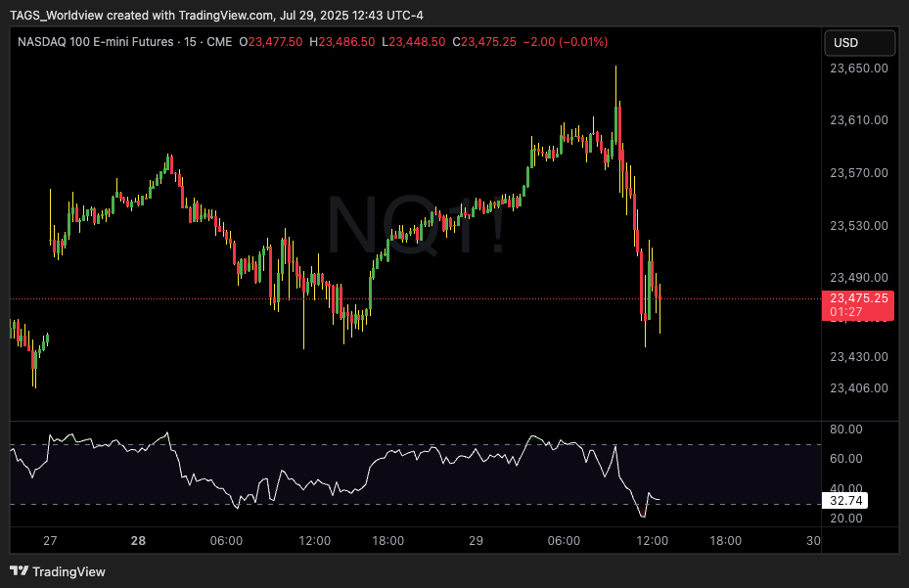Open the USD currency selector
The width and height of the screenshot is (909, 588).
tap(860, 43)
